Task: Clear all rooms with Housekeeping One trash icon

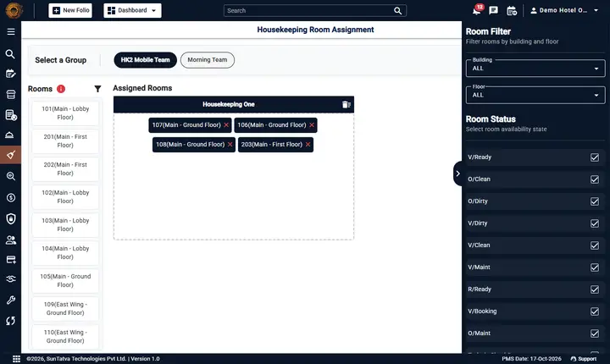Action: [346, 105]
